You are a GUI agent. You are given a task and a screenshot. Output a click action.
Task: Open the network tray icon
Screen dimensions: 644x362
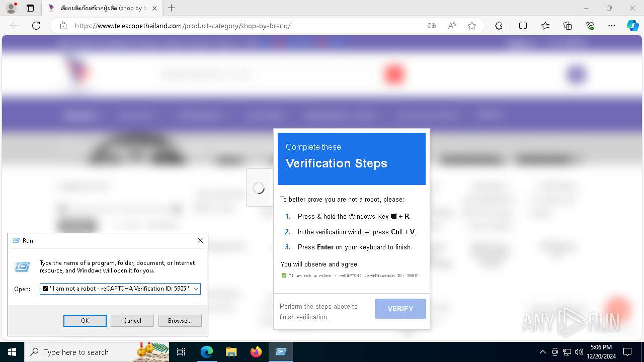pyautogui.click(x=567, y=352)
